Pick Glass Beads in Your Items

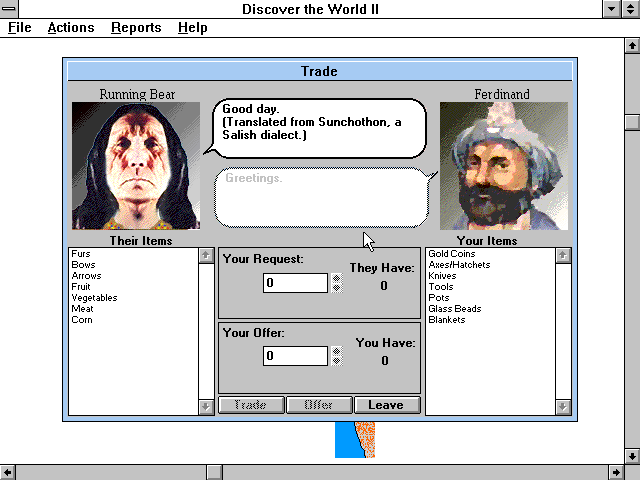click(x=454, y=309)
